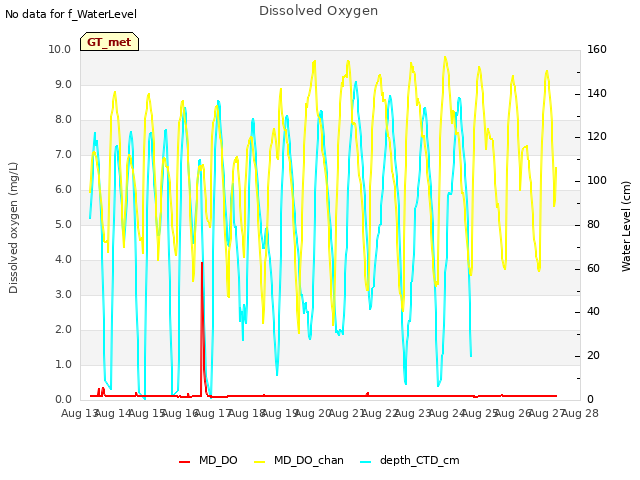Click the Aug 28 date tick label
Viewport: 640px width, 480px height.
coord(580,413)
